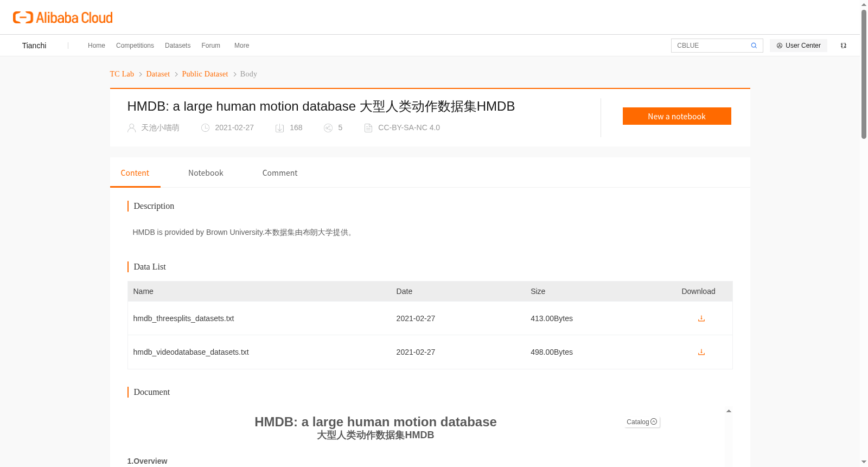Image resolution: width=868 pixels, height=467 pixels.
Task: Open the Competitions menu item
Action: point(135,46)
